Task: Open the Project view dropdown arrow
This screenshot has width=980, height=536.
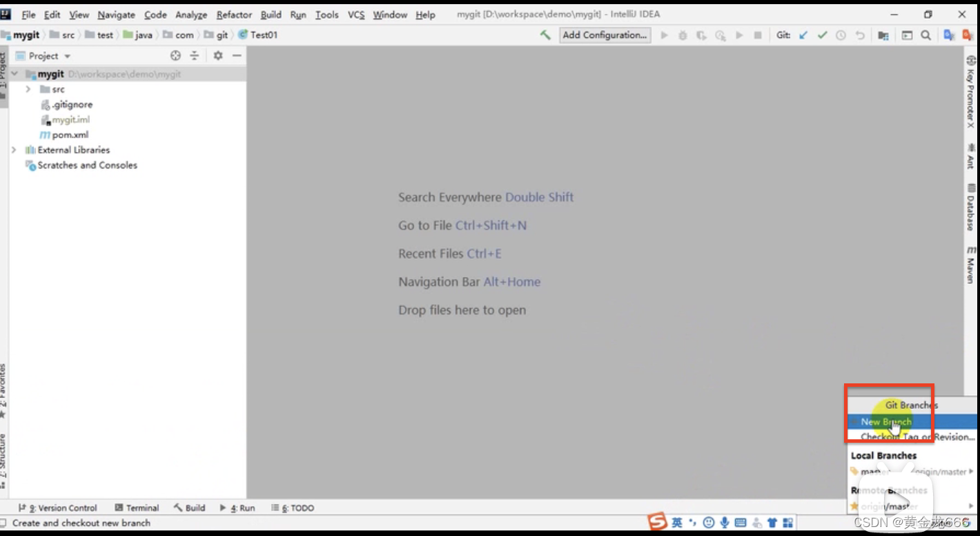Action: [67, 56]
